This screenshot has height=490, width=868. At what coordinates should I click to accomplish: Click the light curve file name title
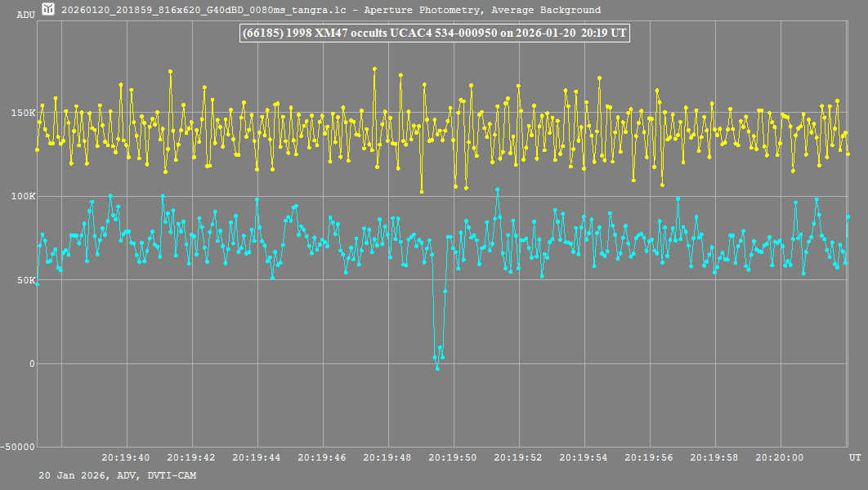click(331, 11)
